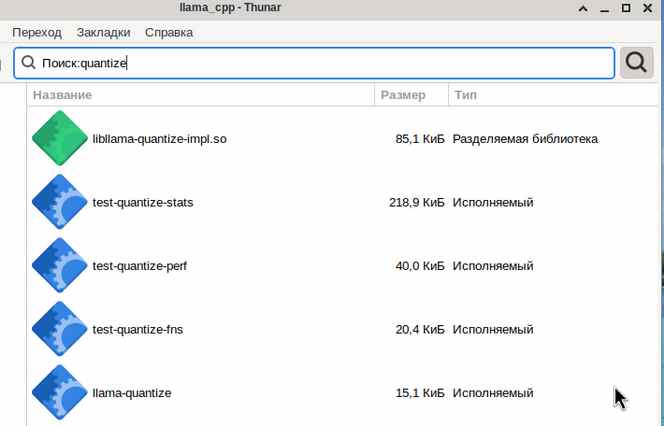Click the size value 218,9 КиБ

point(417,202)
